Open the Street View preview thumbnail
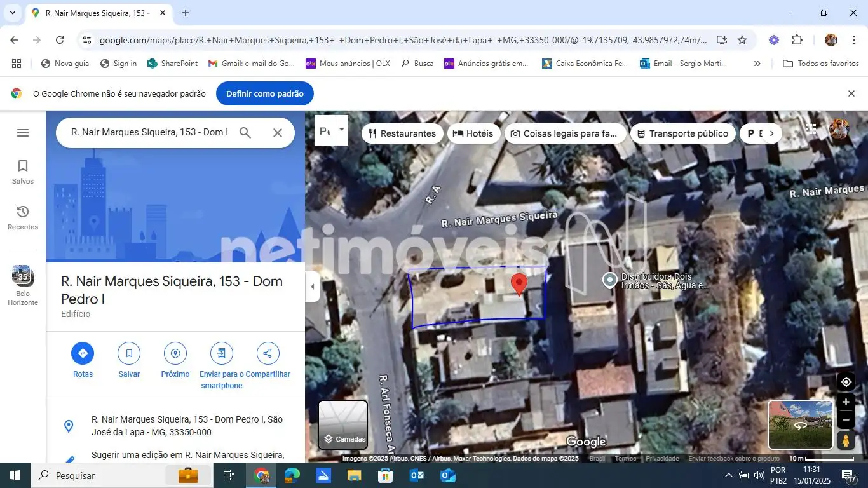The image size is (868, 488). 801,424
